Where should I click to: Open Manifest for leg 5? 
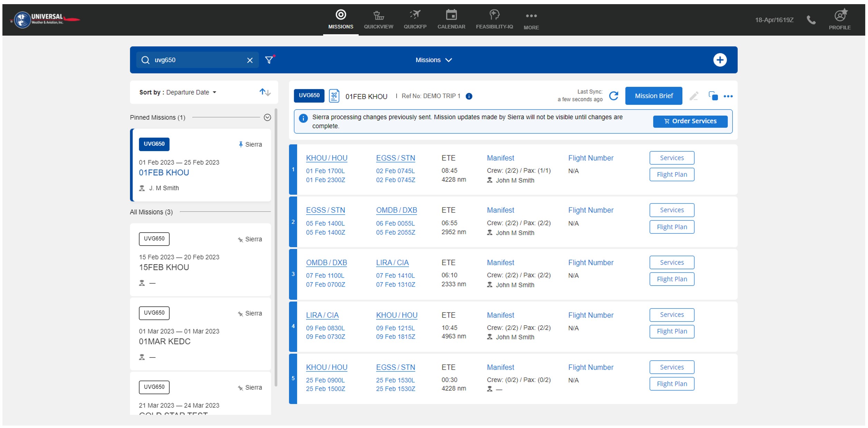(x=500, y=367)
